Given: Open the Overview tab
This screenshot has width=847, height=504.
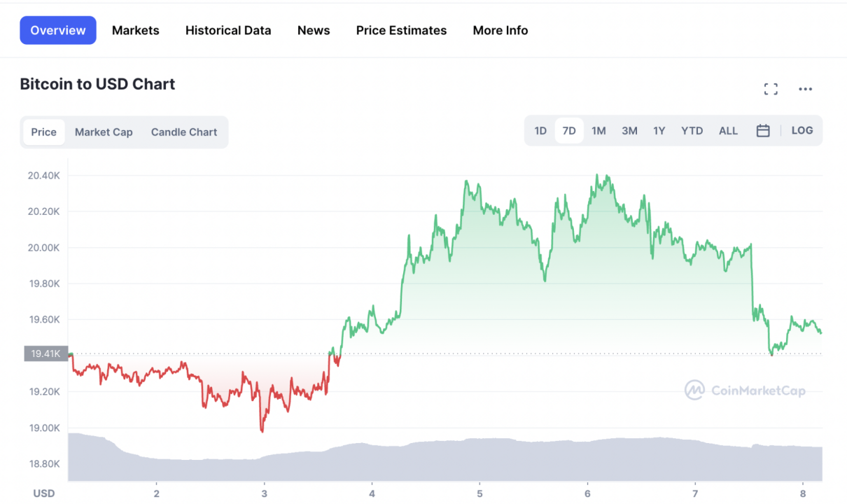Looking at the screenshot, I should pyautogui.click(x=58, y=30).
